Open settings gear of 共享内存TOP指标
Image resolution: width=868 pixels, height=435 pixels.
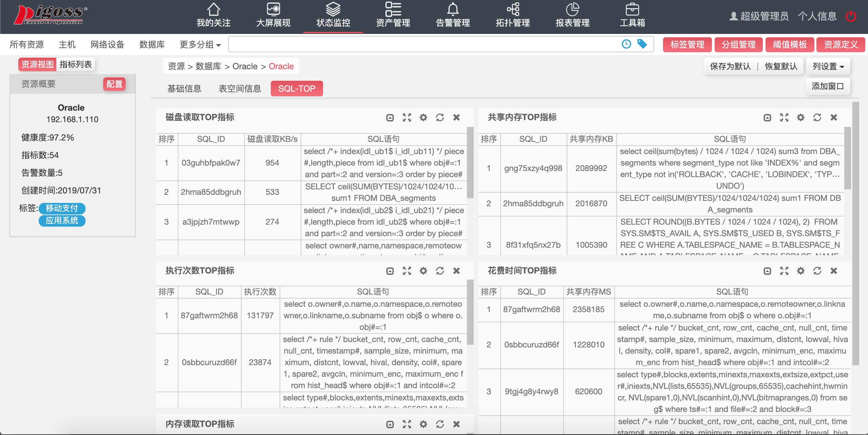800,117
